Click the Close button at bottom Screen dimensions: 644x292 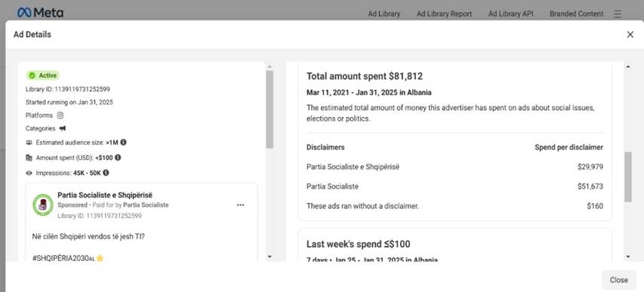tap(618, 280)
